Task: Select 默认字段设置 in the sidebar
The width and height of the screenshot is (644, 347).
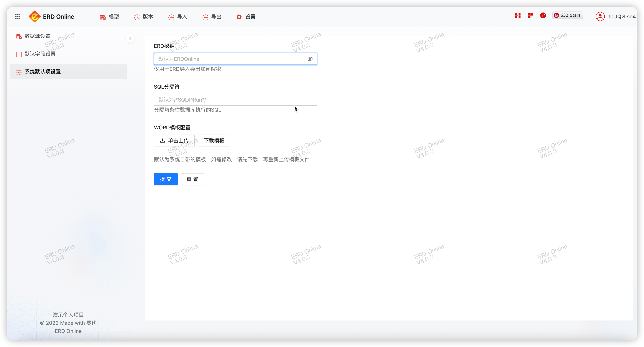Action: coord(68,54)
